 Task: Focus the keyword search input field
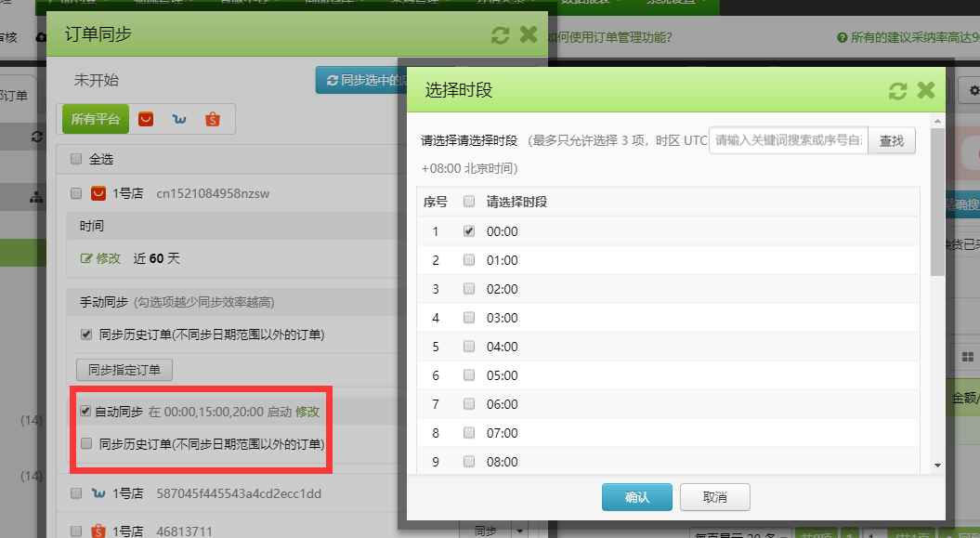788,140
